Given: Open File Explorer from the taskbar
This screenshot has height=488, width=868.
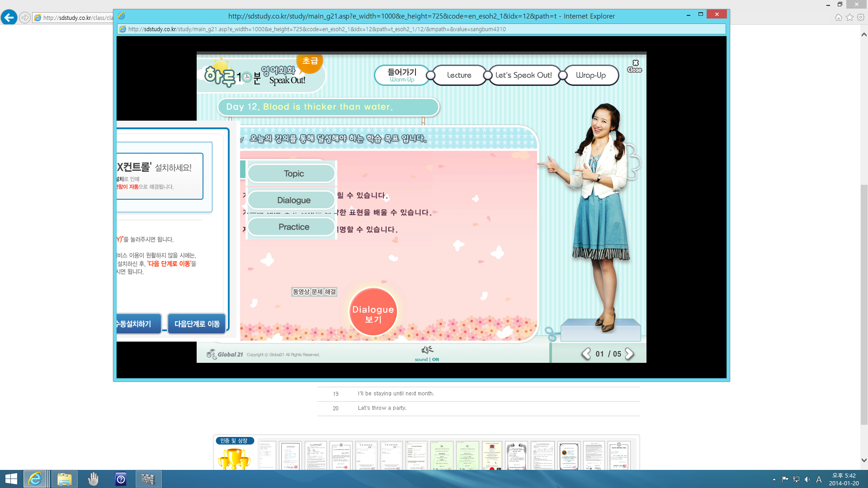Looking at the screenshot, I should point(64,479).
